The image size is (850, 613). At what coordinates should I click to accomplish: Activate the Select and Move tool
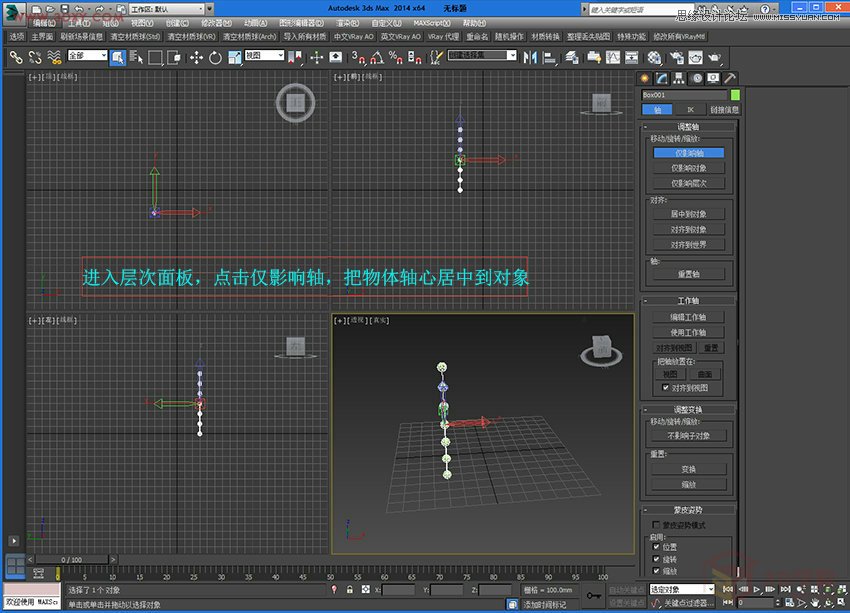tap(198, 58)
